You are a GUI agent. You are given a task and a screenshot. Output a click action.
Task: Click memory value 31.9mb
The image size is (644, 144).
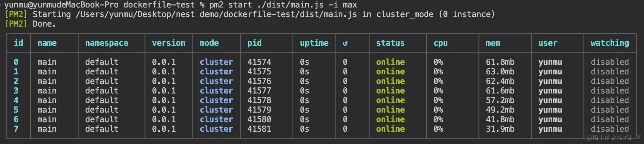pos(500,129)
